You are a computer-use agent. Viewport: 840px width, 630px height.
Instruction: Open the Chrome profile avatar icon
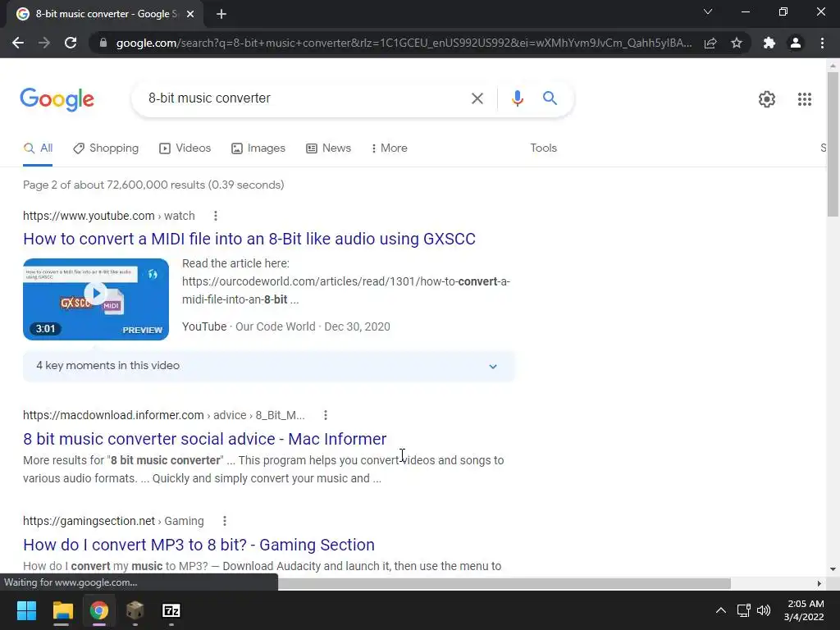click(796, 43)
